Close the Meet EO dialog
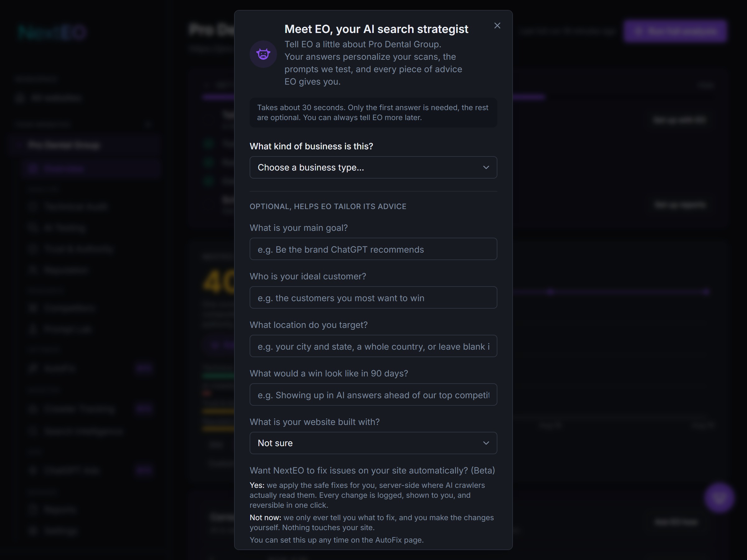This screenshot has height=560, width=747. 497,26
